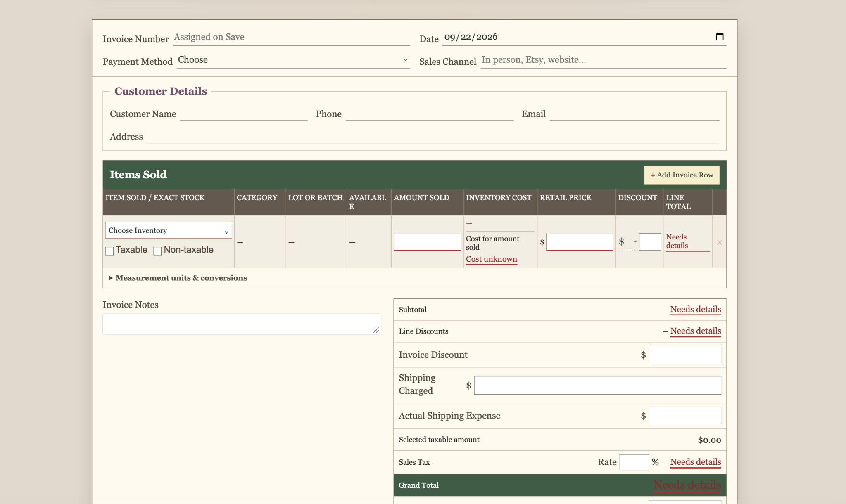Click the Sales Tax Needs details text
Viewport: 846px width, 504px height.
pos(696,462)
